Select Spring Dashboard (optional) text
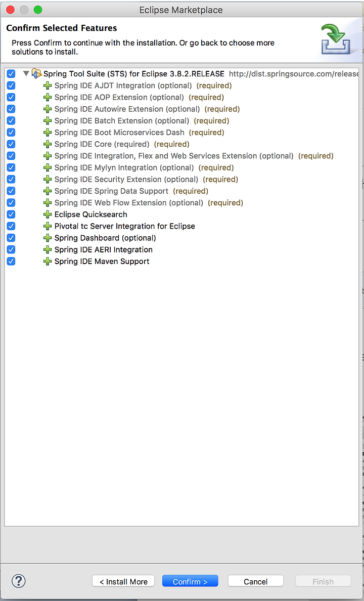The height and width of the screenshot is (601, 364). coord(105,238)
